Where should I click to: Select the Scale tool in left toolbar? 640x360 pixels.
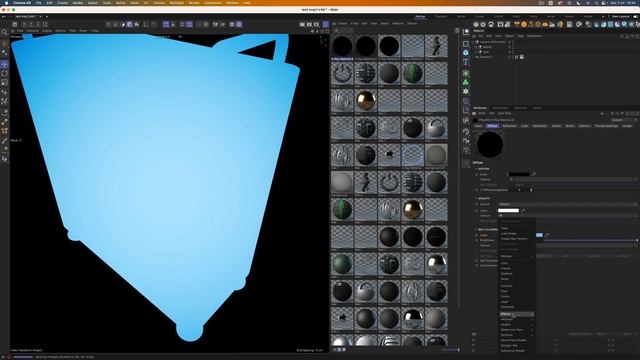pos(4,83)
